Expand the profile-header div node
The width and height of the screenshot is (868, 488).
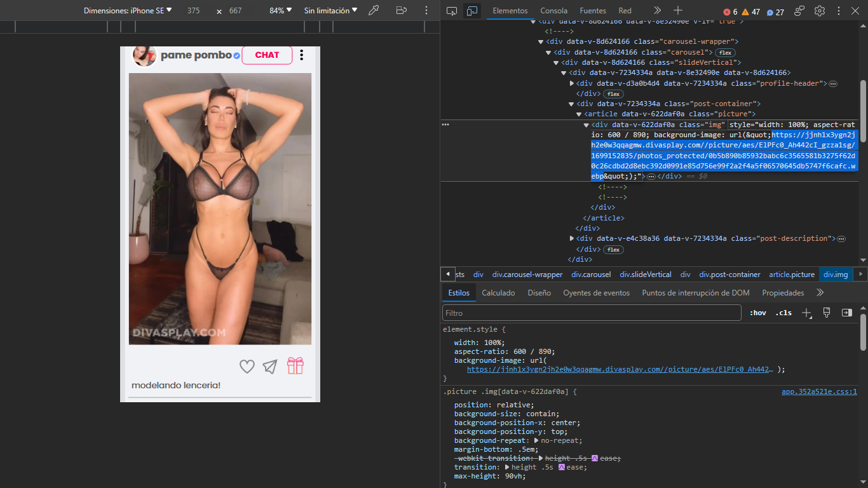tap(572, 83)
